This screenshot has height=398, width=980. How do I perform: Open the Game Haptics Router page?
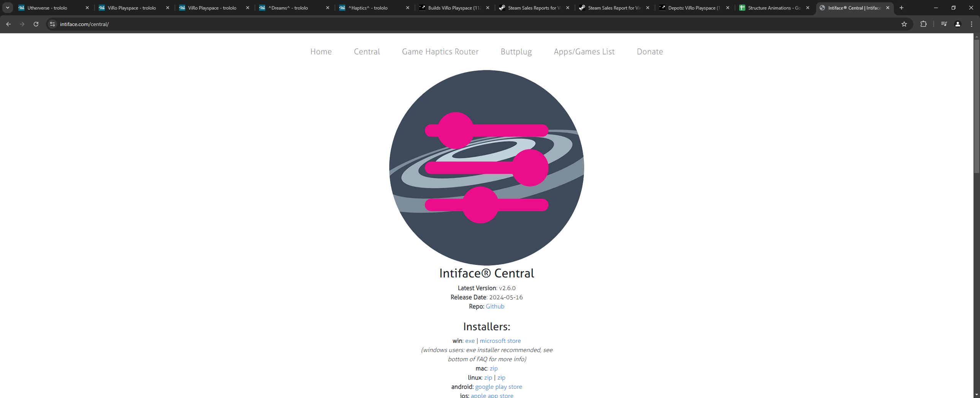pos(440,52)
